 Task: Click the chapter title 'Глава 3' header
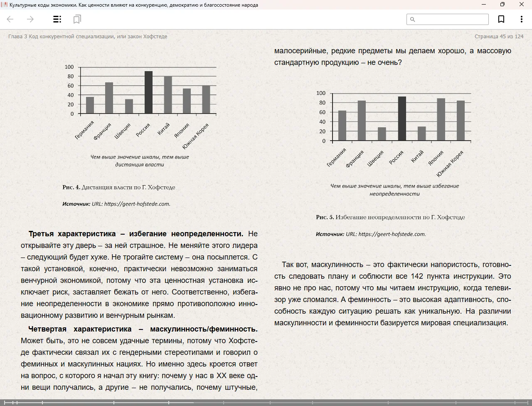click(88, 37)
